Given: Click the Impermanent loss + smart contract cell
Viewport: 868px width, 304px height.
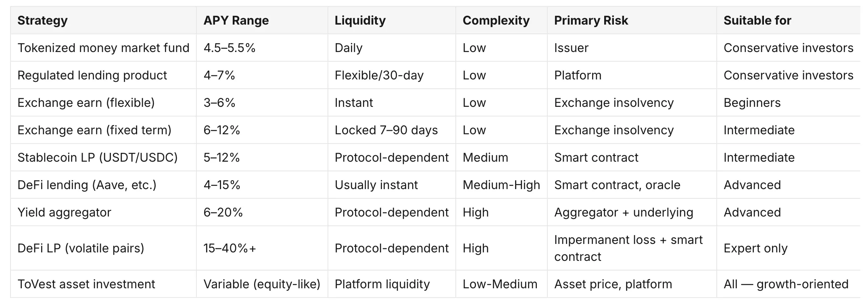Looking at the screenshot, I should coord(632,248).
